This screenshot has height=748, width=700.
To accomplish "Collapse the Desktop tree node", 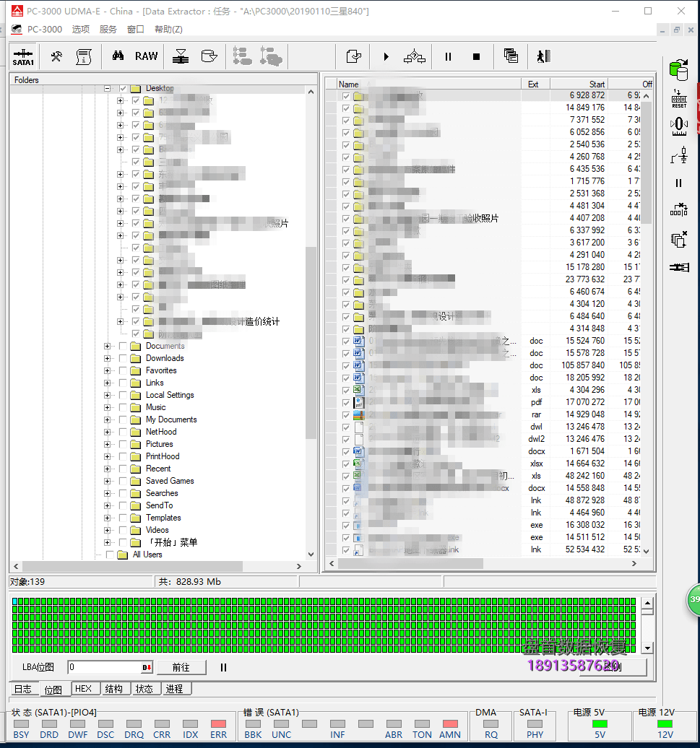I will point(108,88).
